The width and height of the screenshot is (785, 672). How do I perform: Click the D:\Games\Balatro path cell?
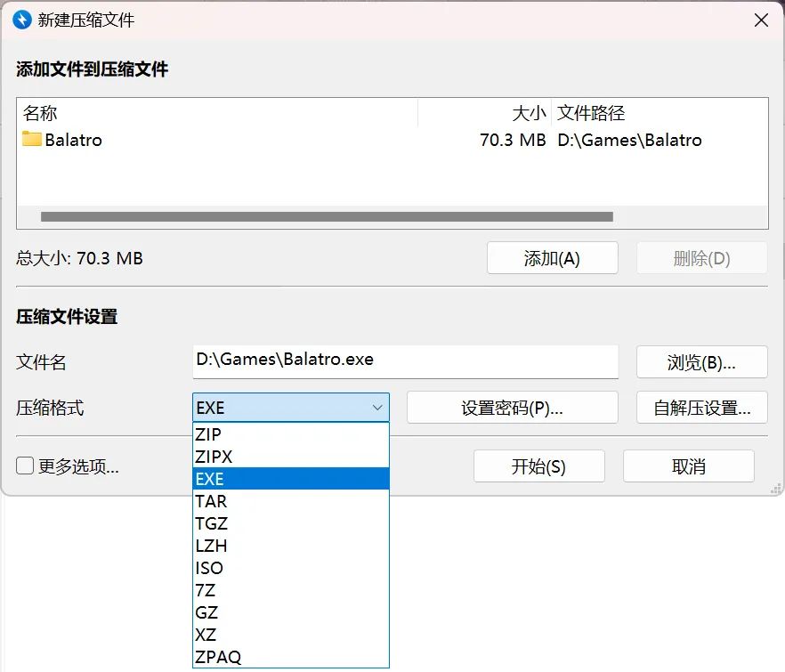click(629, 140)
